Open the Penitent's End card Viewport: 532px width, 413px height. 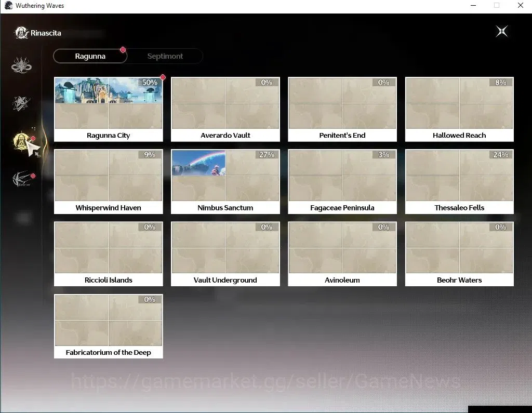point(342,109)
